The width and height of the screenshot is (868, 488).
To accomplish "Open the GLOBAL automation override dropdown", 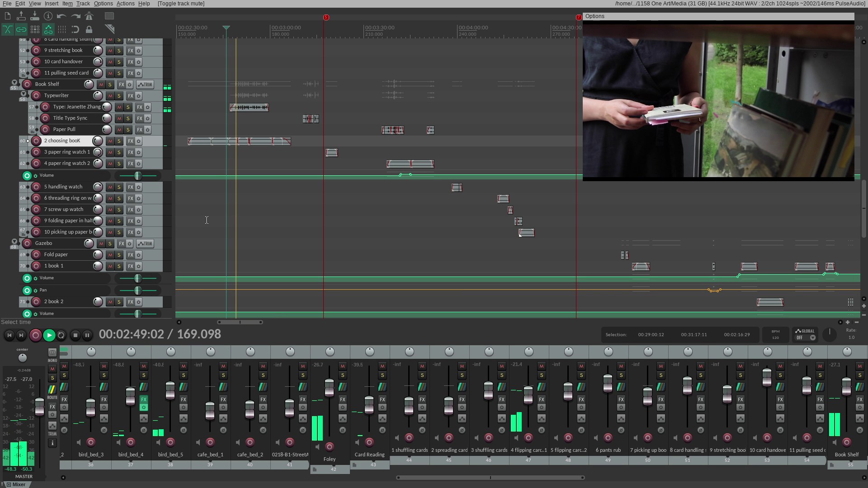I will 812,338.
